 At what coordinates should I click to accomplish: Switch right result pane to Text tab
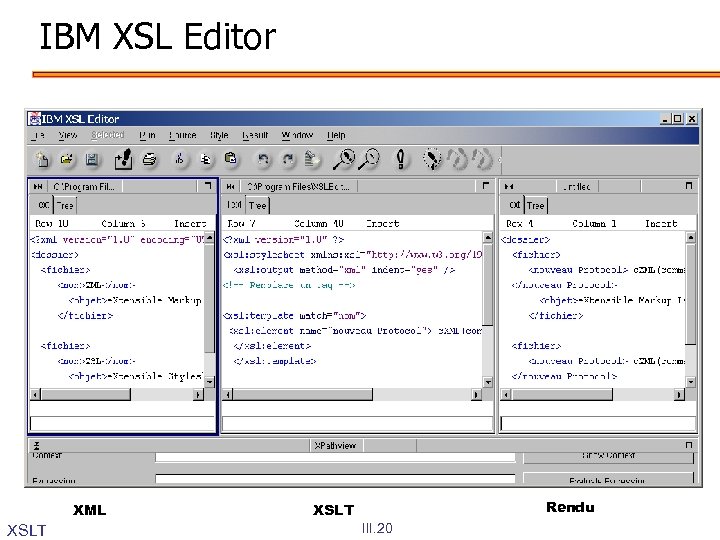click(514, 205)
